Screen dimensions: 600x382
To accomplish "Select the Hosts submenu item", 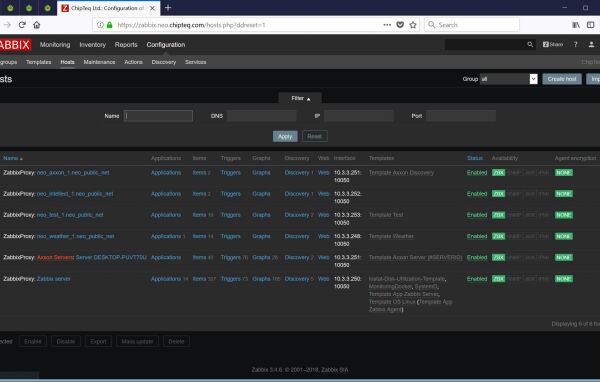I will point(67,62).
